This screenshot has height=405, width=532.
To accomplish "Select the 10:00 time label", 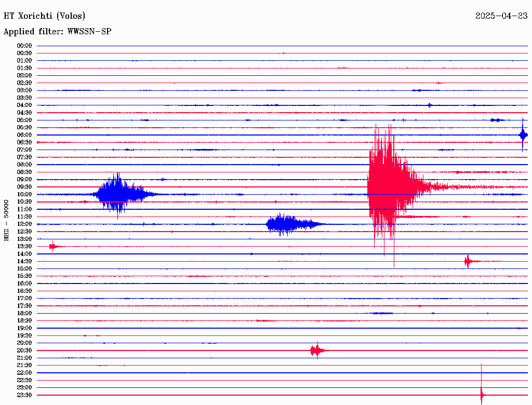I will click(24, 194).
